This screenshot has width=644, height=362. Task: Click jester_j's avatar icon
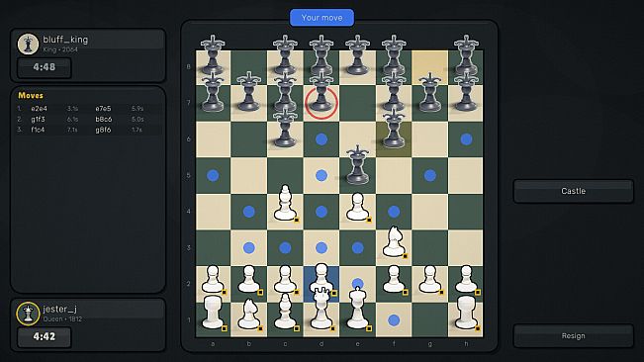click(x=28, y=314)
